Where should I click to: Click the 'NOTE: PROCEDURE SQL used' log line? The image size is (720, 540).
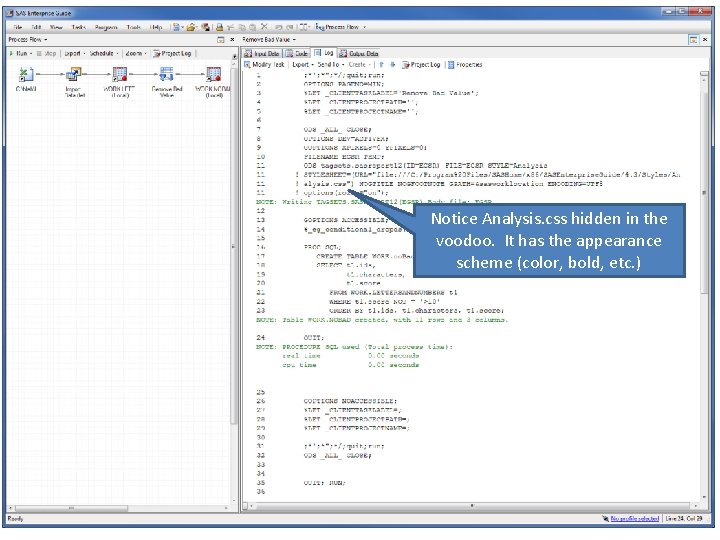pos(354,347)
